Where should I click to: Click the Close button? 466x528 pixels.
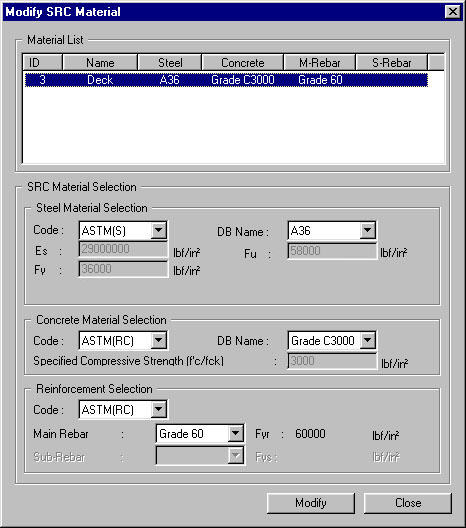click(x=408, y=503)
